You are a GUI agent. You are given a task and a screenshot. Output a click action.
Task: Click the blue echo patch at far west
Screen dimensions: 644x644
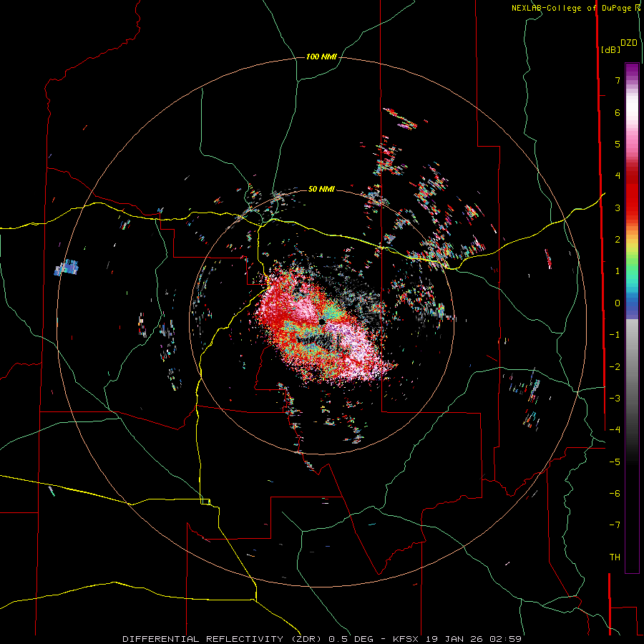pyautogui.click(x=67, y=268)
